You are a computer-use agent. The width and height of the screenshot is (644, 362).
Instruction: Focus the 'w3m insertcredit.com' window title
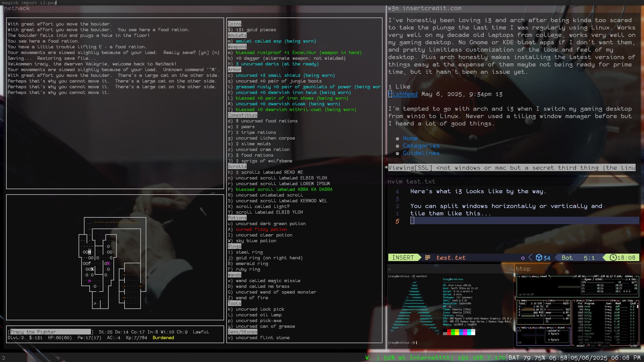pos(425,8)
